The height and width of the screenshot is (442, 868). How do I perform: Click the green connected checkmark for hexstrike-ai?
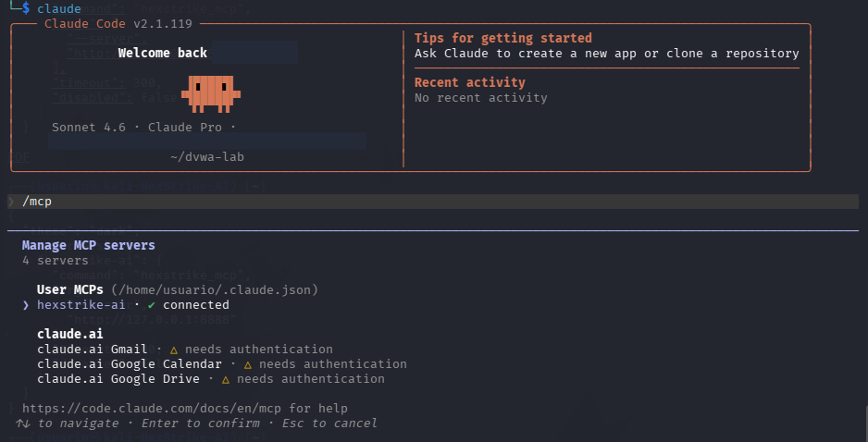[151, 305]
